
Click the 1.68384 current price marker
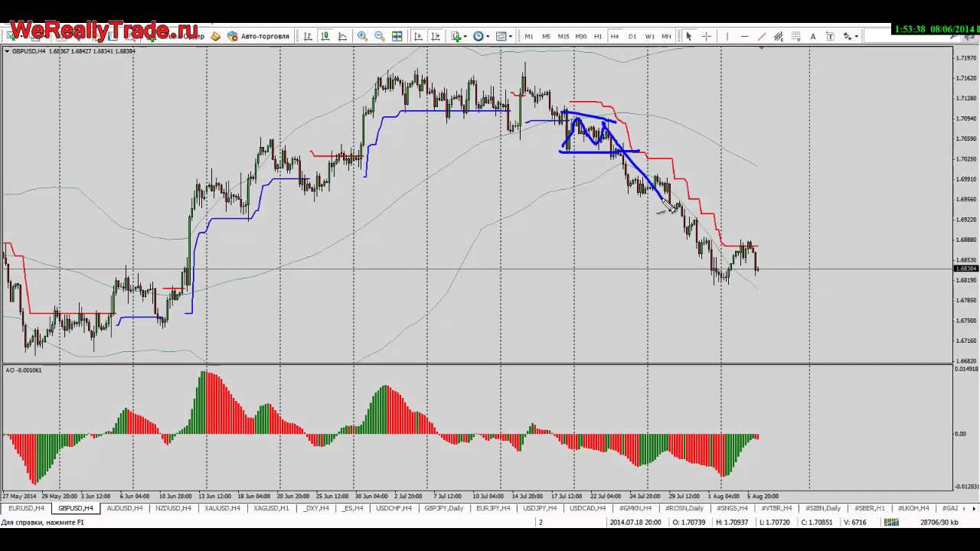(965, 269)
